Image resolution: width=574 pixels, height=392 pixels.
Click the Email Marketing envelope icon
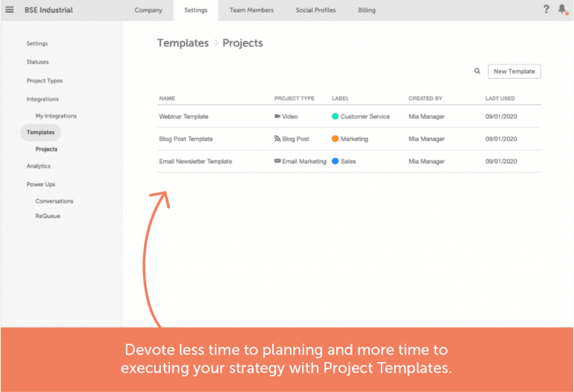click(x=277, y=161)
